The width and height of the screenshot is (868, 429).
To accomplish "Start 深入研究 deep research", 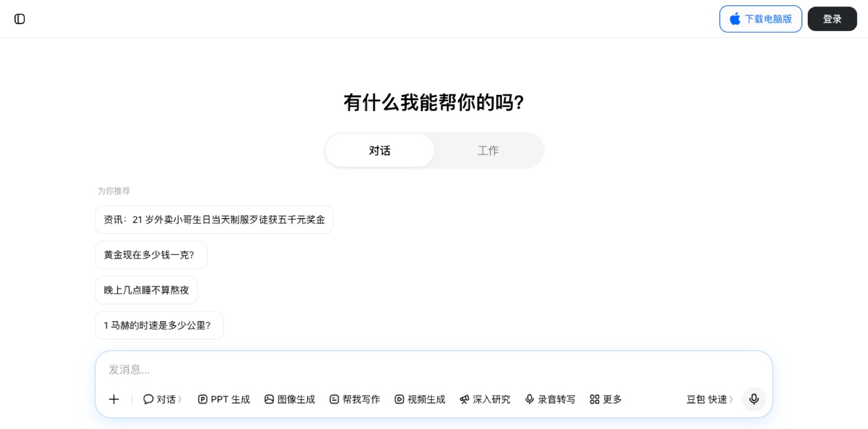I will coord(485,399).
